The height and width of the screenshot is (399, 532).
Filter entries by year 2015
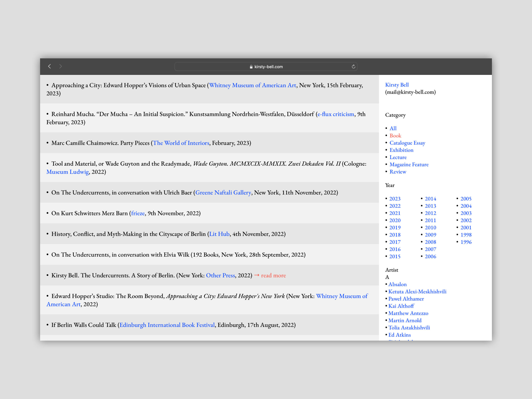(395, 256)
